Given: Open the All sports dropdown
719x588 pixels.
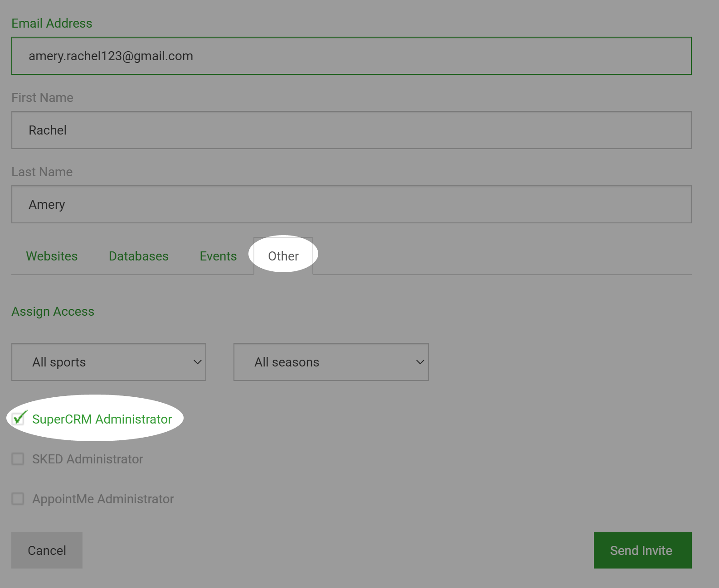Looking at the screenshot, I should coord(109,362).
